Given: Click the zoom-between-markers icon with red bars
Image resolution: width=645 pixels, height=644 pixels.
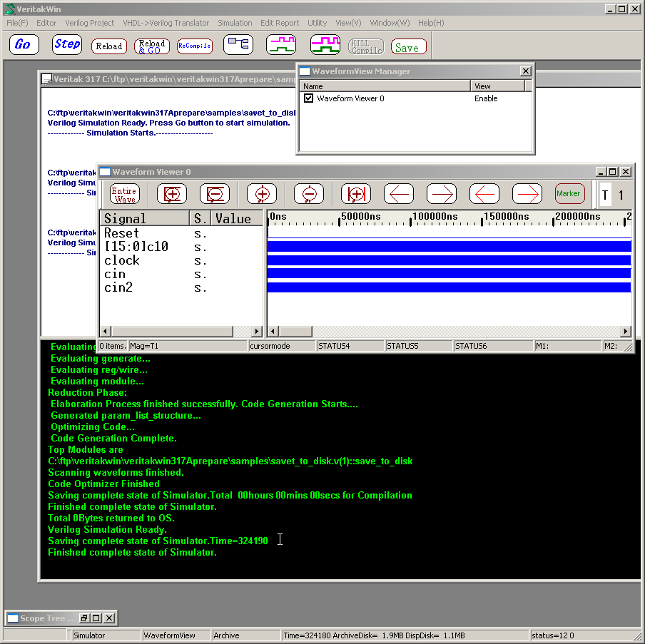Looking at the screenshot, I should pyautogui.click(x=356, y=194).
